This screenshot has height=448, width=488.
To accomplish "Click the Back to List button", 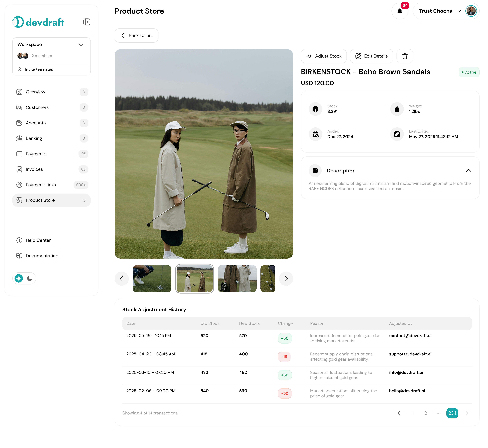I will click(x=136, y=35).
